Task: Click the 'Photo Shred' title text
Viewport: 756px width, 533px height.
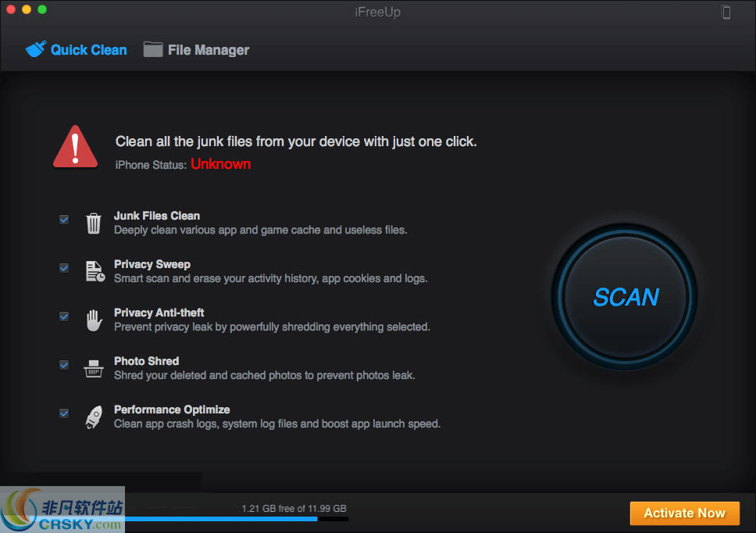Action: (x=146, y=361)
